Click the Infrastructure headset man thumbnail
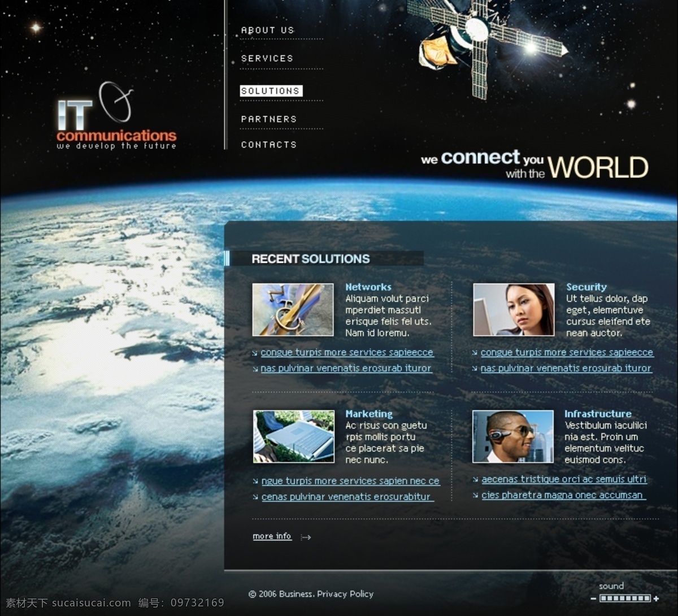Screen dimensions: 678x616 pyautogui.click(x=513, y=436)
